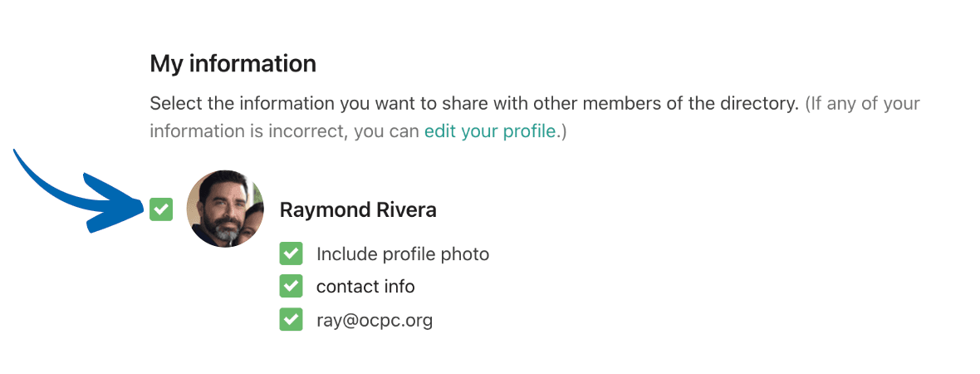This screenshot has width=980, height=374.
Task: Disable the "contact info" checkbox
Action: (x=291, y=286)
